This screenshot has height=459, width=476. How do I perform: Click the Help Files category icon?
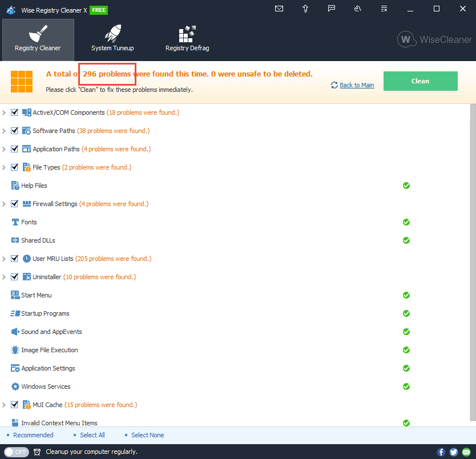tap(15, 186)
